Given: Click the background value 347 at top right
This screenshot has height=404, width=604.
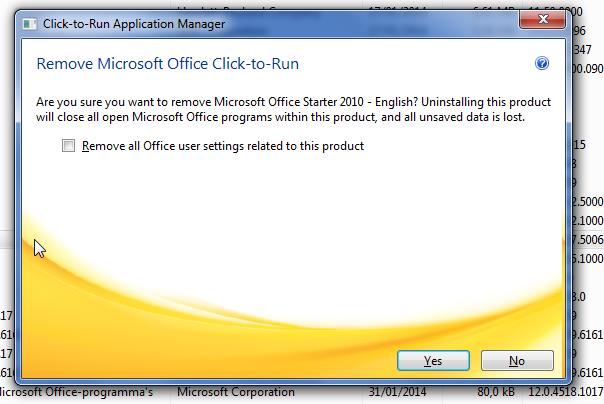Looking at the screenshot, I should 582,49.
